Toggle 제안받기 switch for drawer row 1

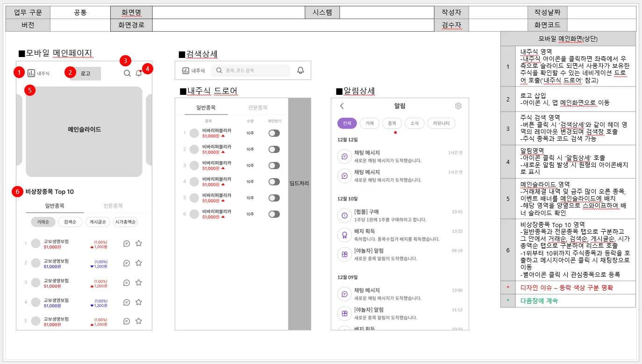tap(274, 133)
